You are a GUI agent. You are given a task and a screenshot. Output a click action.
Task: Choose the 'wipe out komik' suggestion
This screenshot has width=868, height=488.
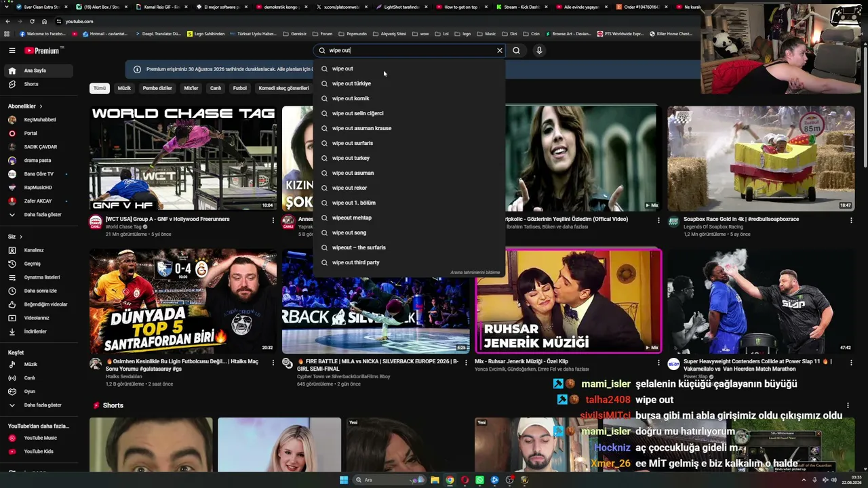click(x=409, y=98)
